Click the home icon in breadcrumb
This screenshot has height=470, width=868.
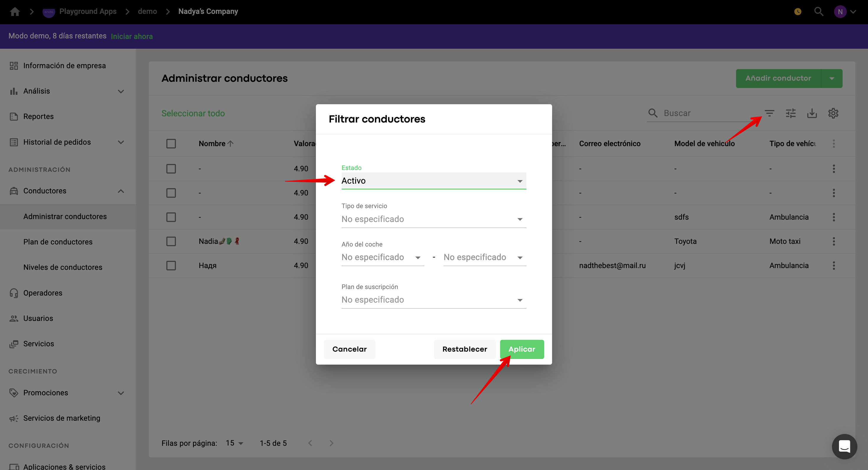click(15, 12)
